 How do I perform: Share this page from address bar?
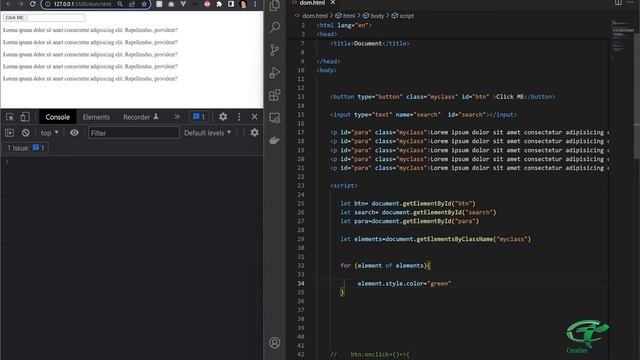point(132,4)
